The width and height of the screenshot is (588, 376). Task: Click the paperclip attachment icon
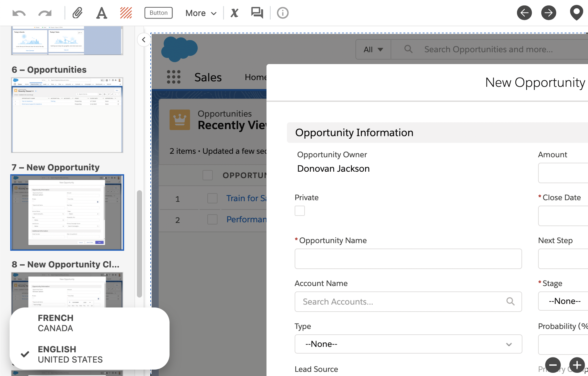[x=77, y=13]
